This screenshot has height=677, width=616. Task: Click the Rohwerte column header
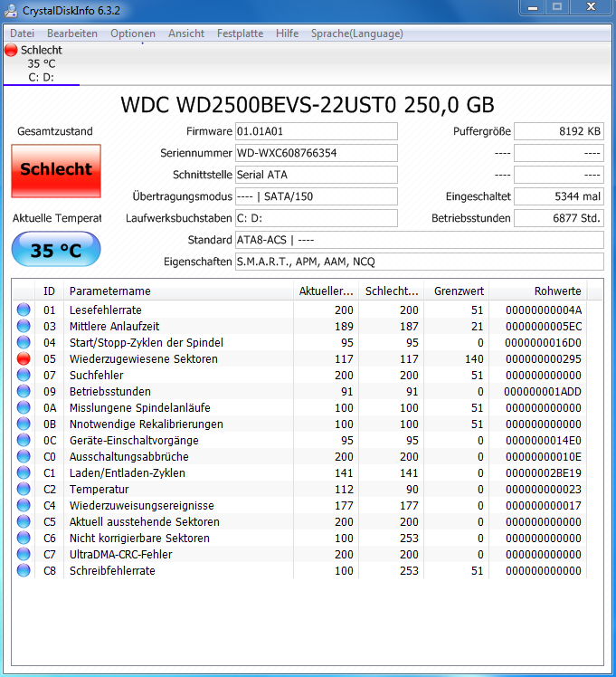tap(538, 291)
